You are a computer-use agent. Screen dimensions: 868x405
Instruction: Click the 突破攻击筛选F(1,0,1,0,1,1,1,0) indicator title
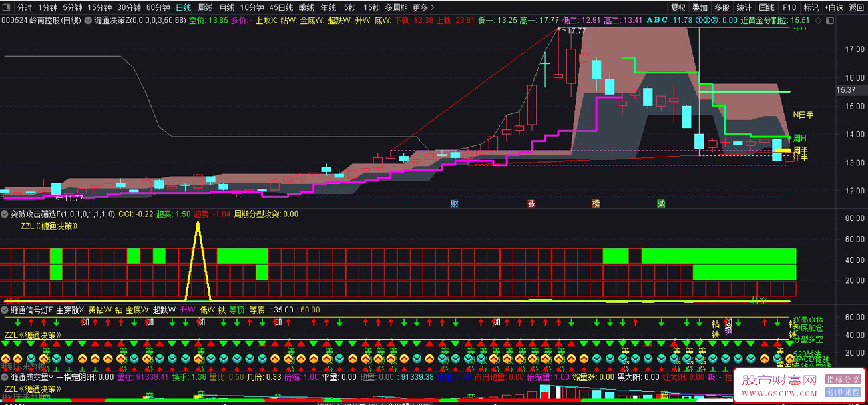click(63, 214)
